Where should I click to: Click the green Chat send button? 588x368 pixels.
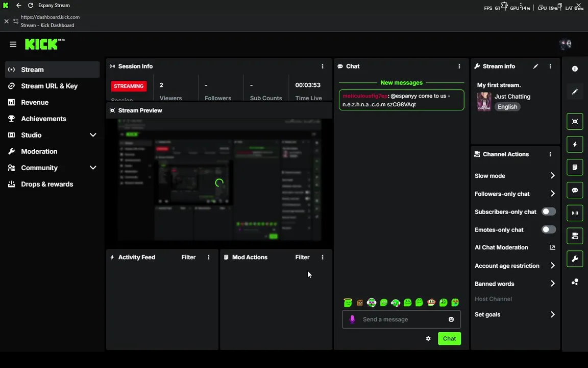(449, 339)
